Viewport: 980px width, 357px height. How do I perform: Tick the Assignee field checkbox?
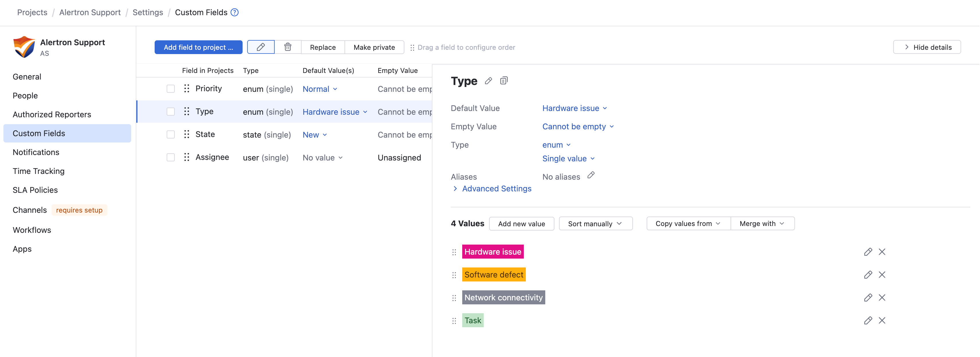tap(170, 157)
